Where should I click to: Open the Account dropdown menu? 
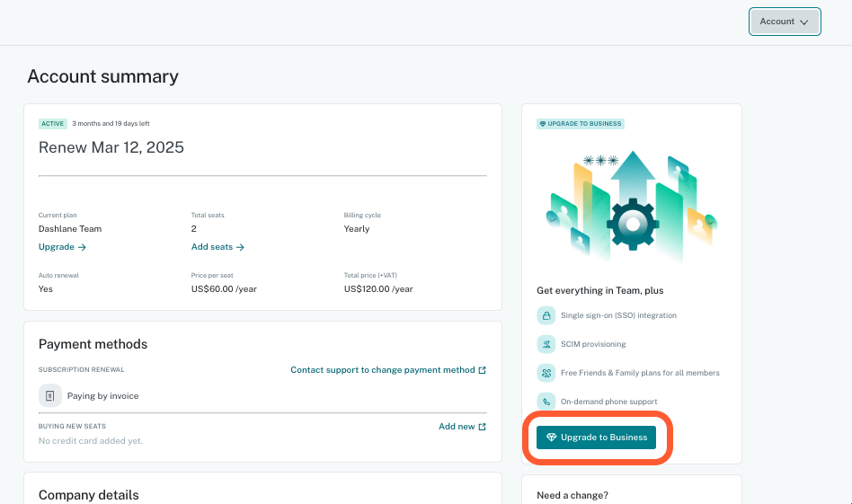[x=785, y=22]
